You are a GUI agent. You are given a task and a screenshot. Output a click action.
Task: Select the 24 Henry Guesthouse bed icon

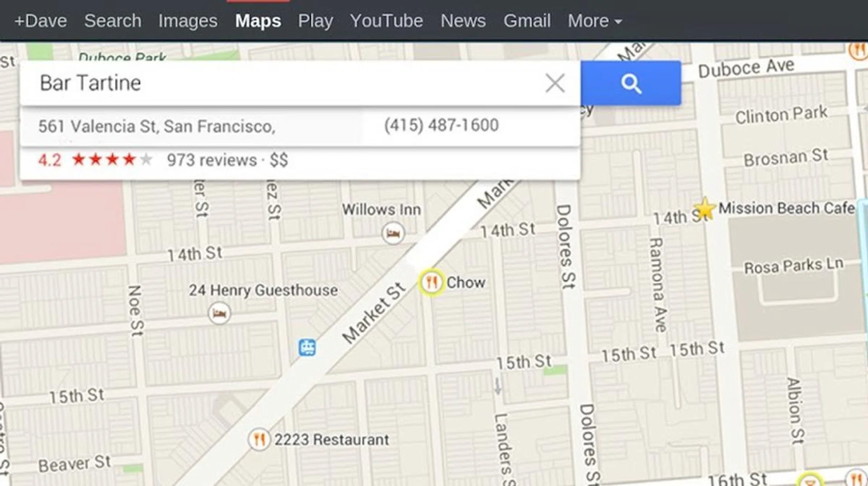[x=219, y=313]
